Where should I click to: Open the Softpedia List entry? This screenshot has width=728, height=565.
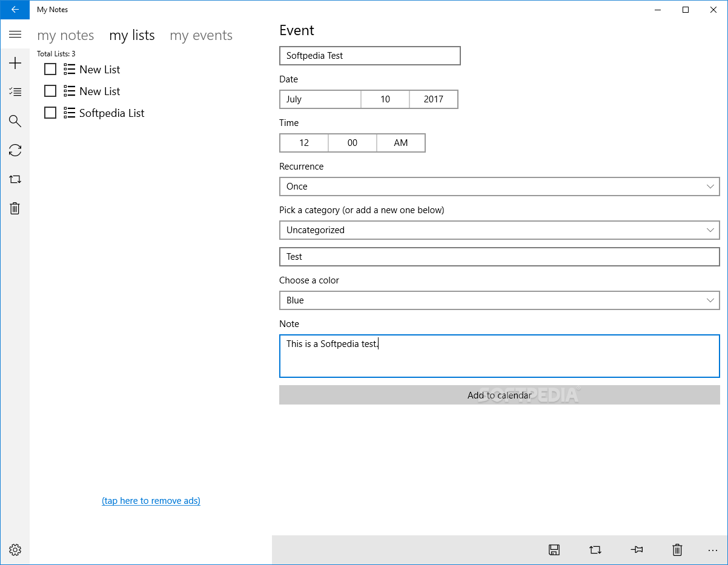pyautogui.click(x=112, y=113)
